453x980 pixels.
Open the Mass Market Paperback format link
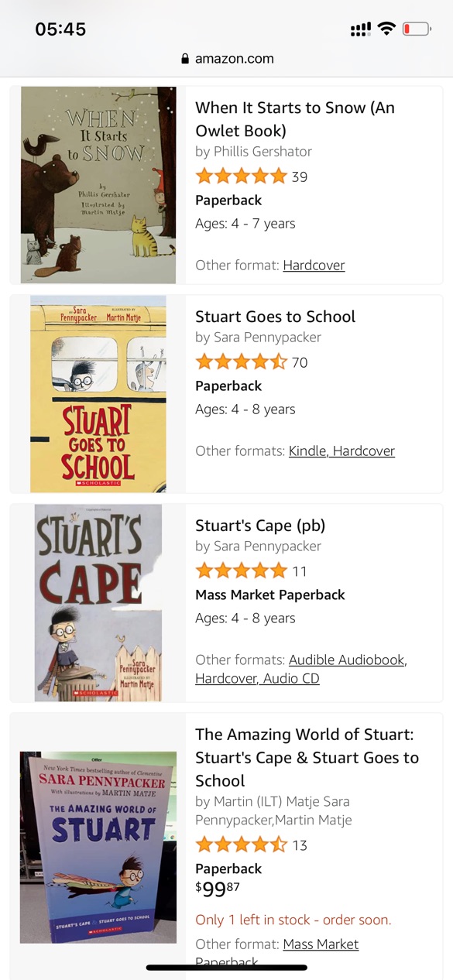[x=277, y=954]
